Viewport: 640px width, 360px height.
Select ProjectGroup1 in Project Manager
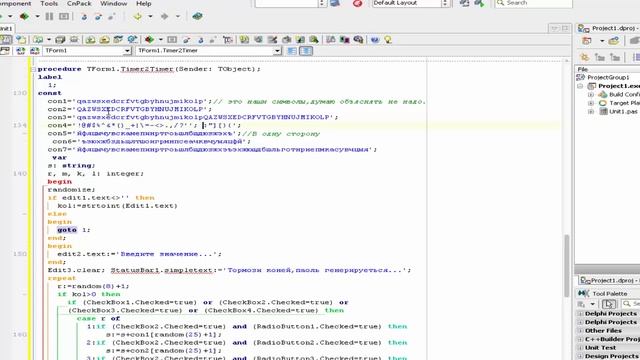point(608,77)
